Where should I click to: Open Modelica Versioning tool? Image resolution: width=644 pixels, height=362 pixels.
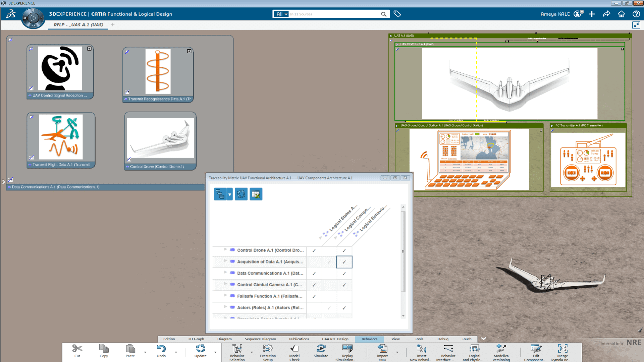click(x=501, y=349)
